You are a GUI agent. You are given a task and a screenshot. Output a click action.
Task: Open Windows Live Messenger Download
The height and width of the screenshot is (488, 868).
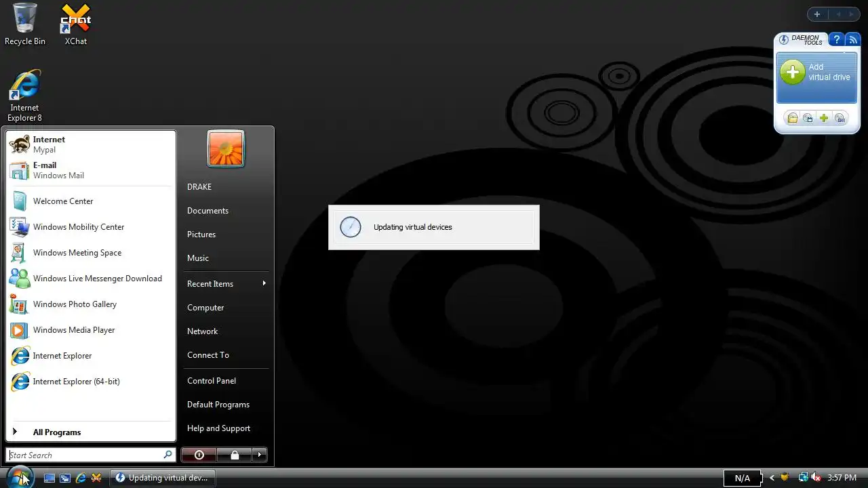(91, 279)
